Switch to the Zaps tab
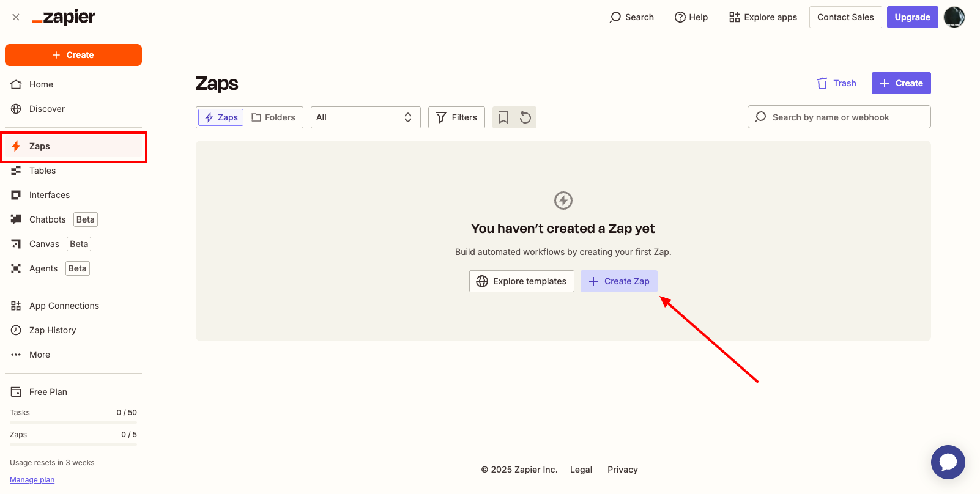 [221, 117]
